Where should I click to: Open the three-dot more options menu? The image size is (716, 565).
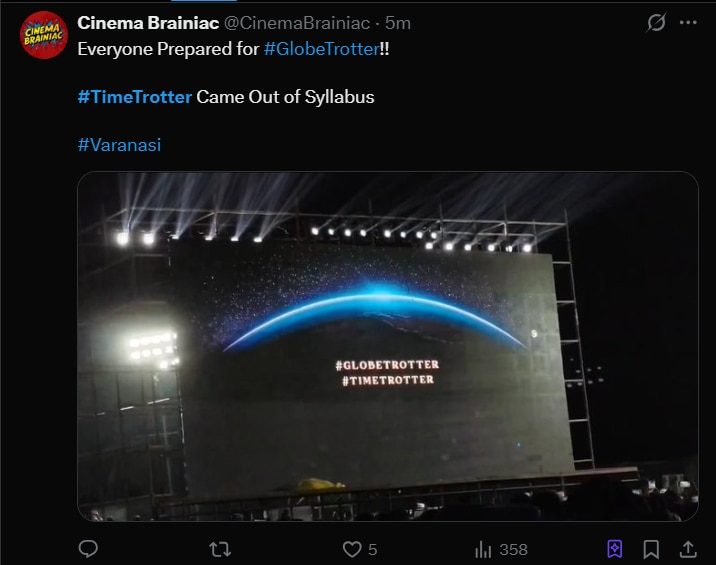pos(688,23)
